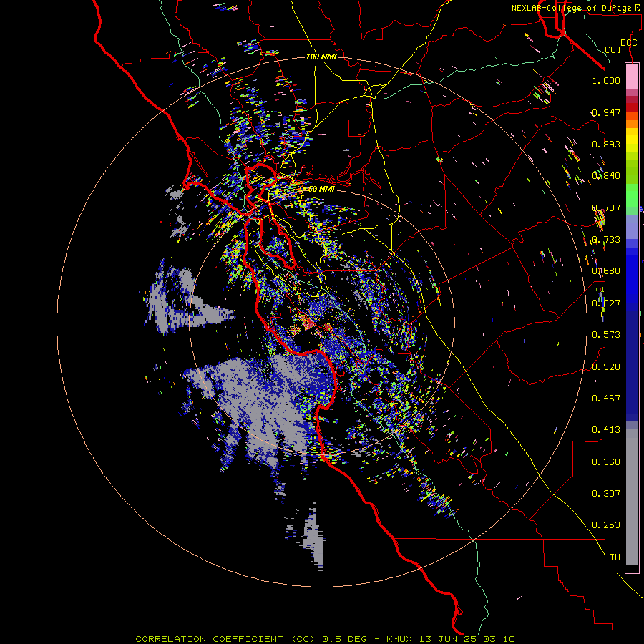Viewport: 644px width, 644px height.
Task: Click the 0.840 legend value
Action: click(606, 176)
